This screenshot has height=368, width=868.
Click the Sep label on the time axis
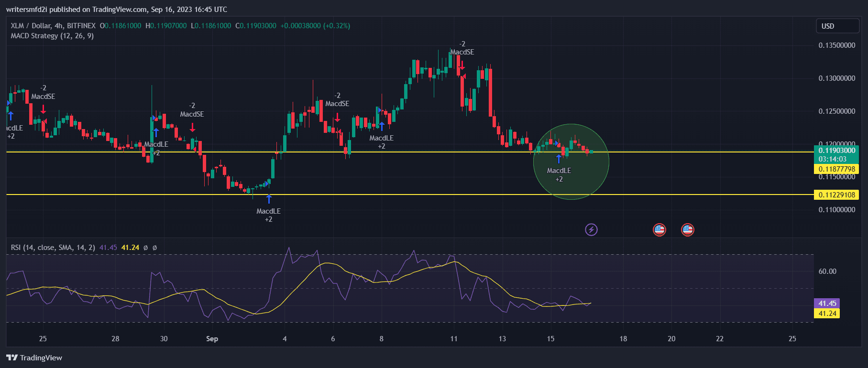pos(212,339)
